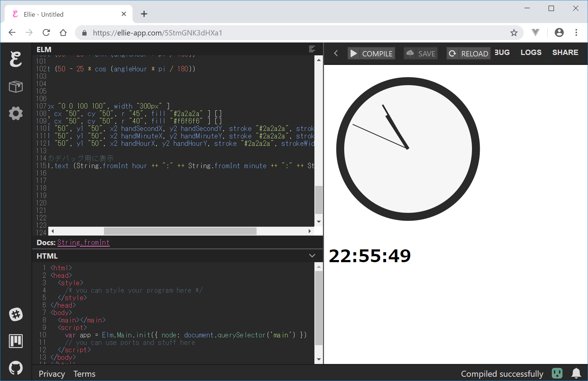Click the browser forward arrow
The height and width of the screenshot is (381, 588).
pyautogui.click(x=29, y=33)
